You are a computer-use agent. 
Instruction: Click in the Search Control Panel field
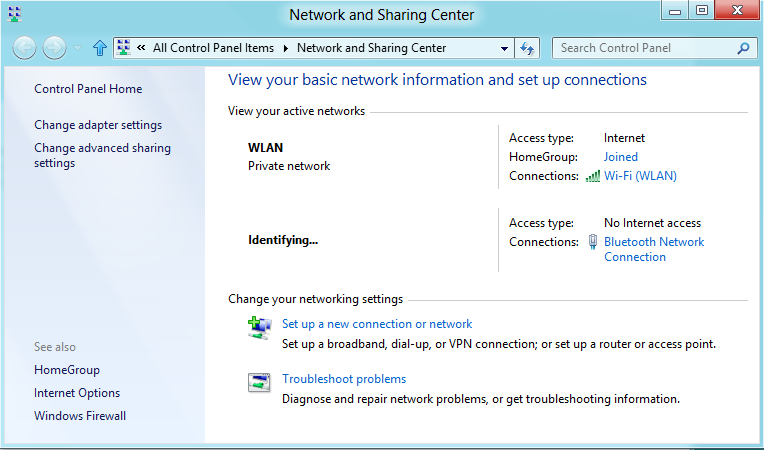tap(646, 48)
